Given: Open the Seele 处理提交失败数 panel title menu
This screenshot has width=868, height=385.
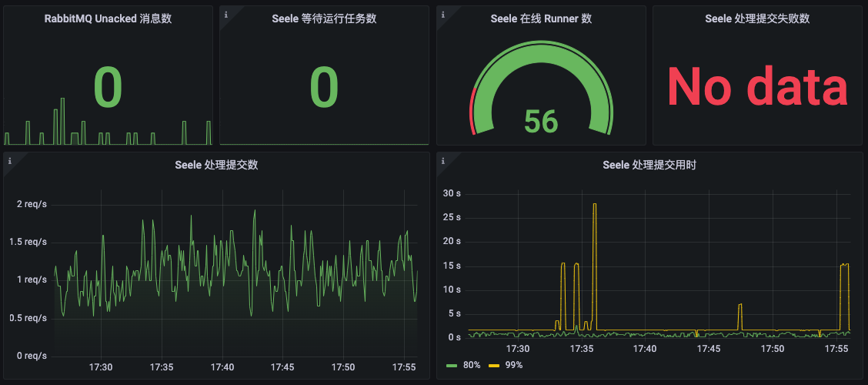Looking at the screenshot, I should pos(757,18).
